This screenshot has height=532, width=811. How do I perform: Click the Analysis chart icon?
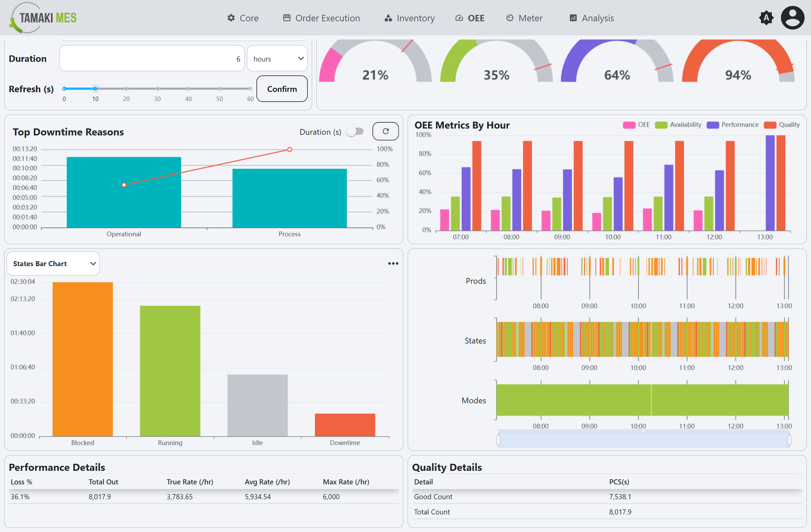[x=573, y=18]
